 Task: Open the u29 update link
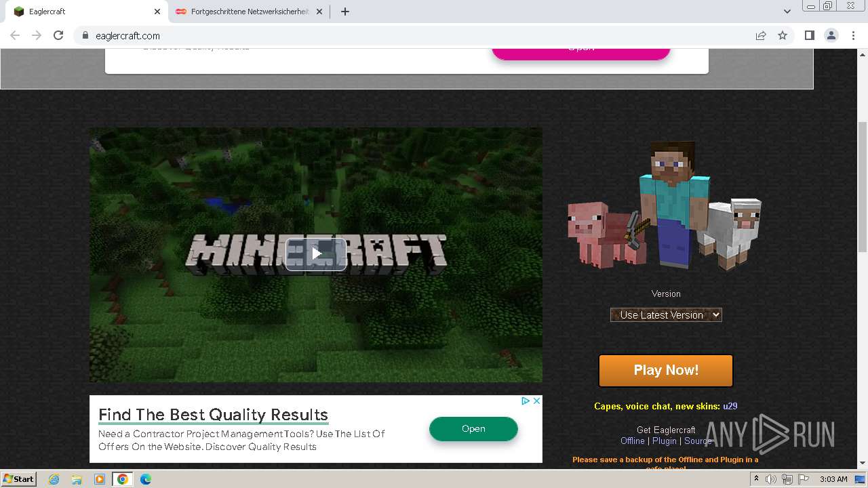tap(730, 406)
